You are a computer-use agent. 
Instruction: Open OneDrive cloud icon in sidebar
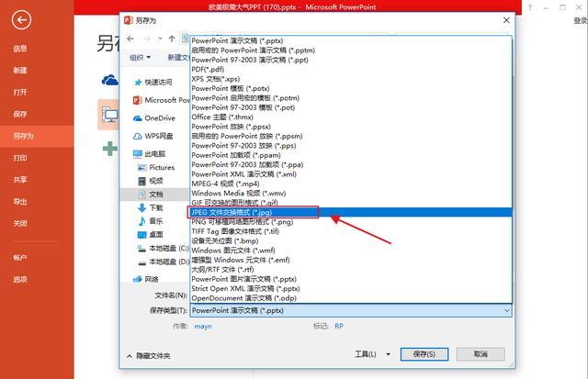tap(138, 118)
